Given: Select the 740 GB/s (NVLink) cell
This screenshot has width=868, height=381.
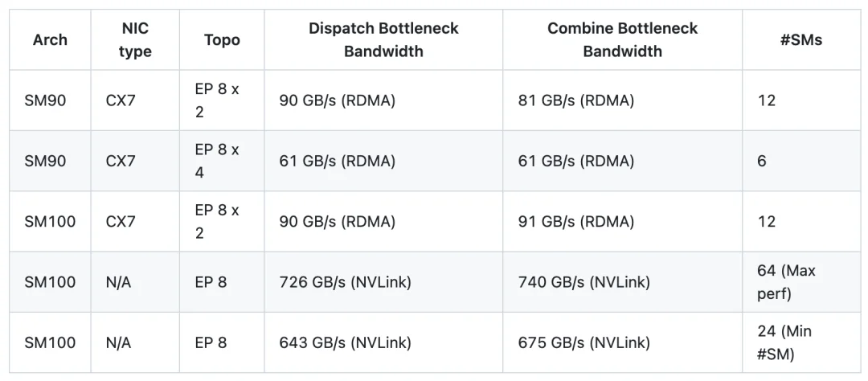Looking at the screenshot, I should point(583,282).
